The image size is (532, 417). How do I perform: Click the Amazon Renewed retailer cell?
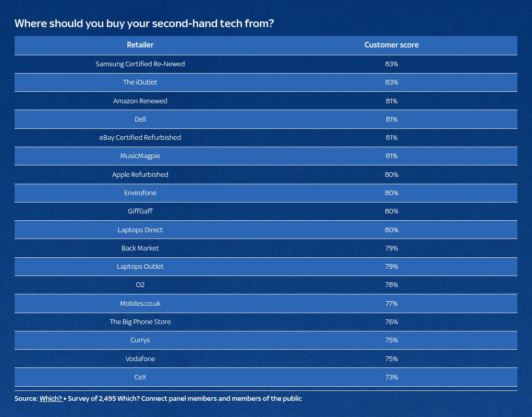140,101
